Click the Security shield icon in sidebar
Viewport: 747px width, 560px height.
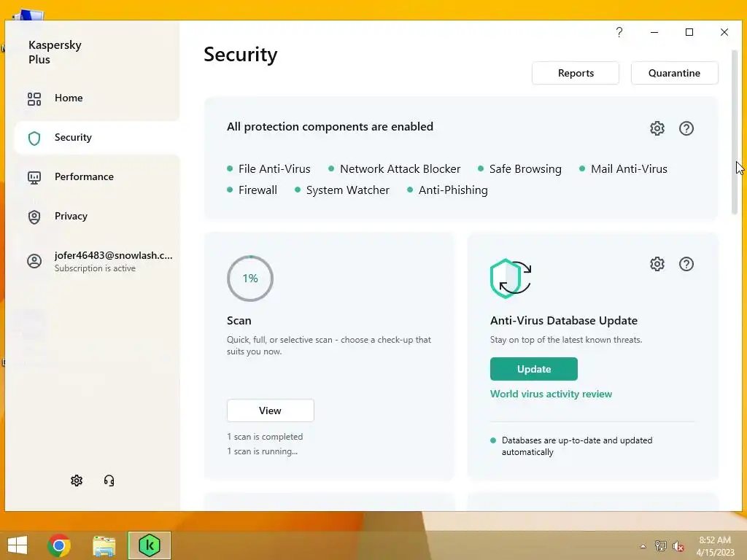coord(34,138)
